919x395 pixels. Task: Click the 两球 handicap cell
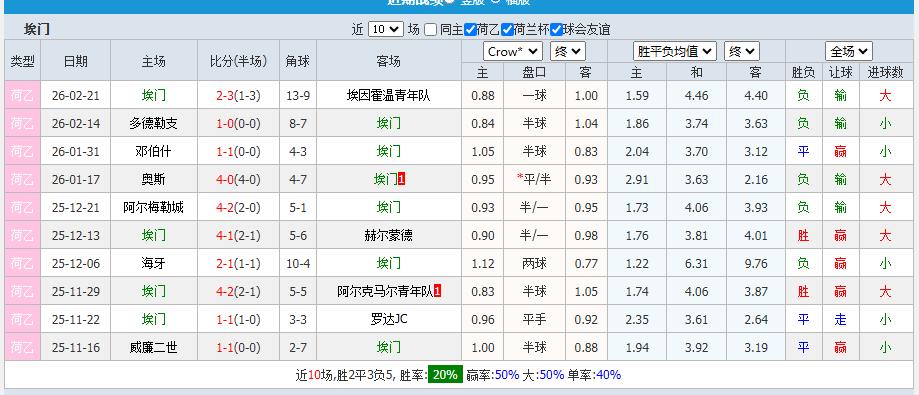click(534, 264)
